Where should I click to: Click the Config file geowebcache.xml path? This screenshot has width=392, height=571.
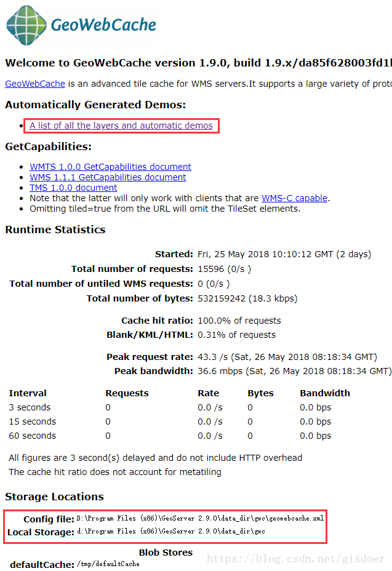point(200,519)
